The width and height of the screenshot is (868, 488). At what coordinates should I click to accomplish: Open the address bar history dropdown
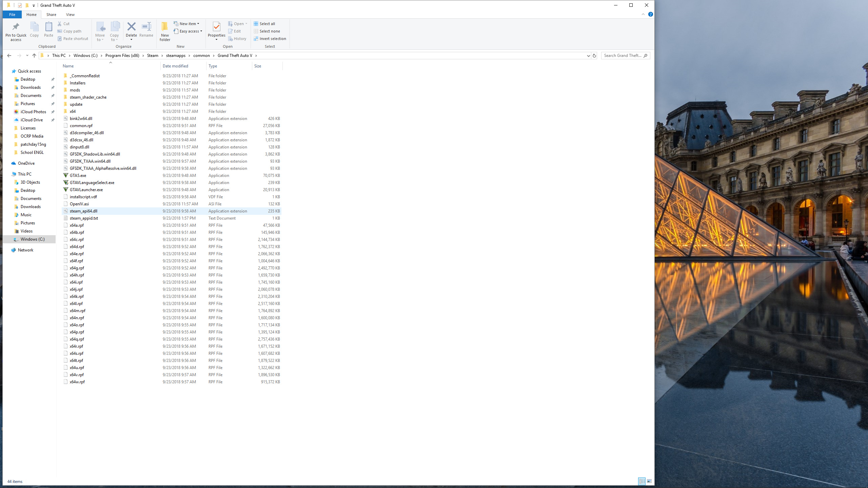point(588,56)
